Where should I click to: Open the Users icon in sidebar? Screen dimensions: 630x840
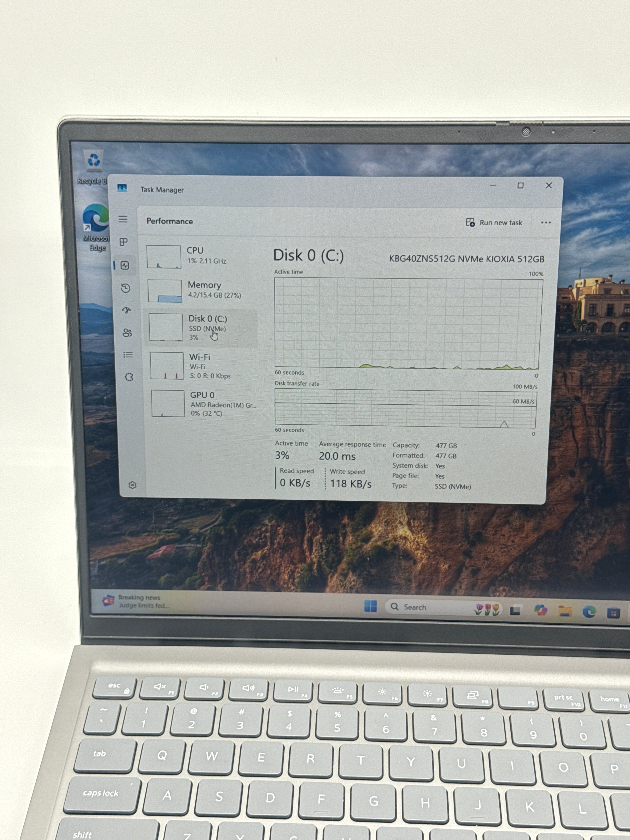pyautogui.click(x=127, y=333)
